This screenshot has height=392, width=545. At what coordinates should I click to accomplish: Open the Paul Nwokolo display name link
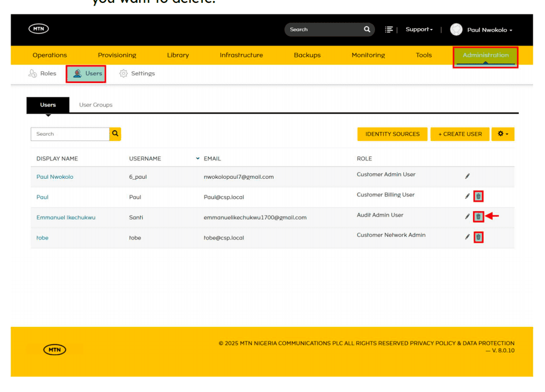pos(55,177)
